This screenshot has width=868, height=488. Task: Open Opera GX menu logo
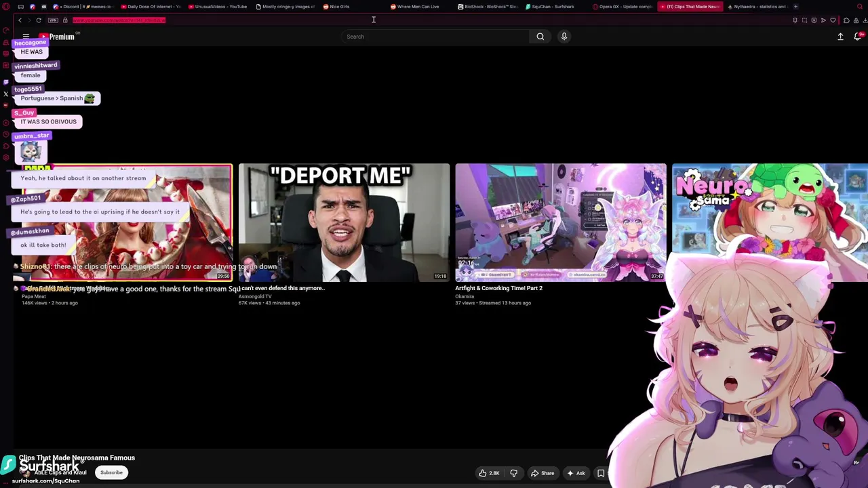tap(6, 7)
